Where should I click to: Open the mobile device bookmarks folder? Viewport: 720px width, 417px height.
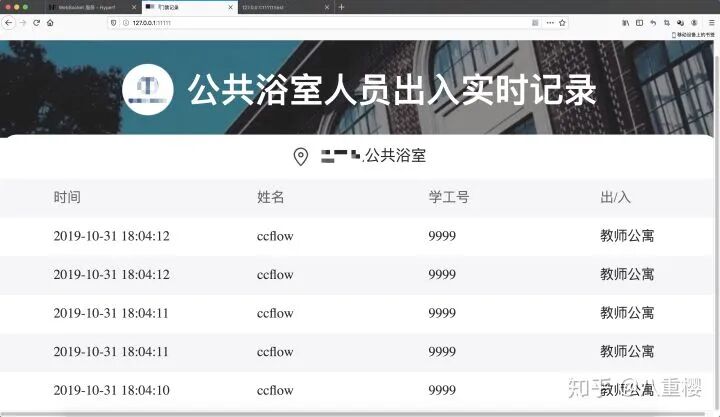point(693,35)
